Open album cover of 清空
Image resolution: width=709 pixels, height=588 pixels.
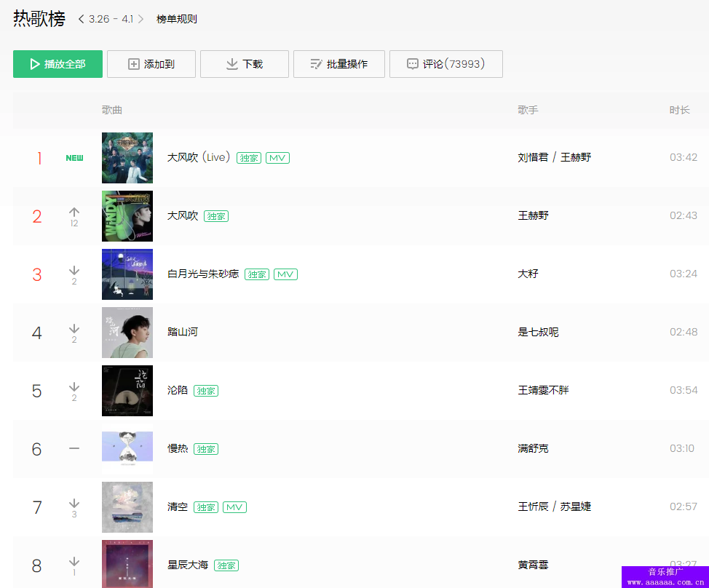127,507
